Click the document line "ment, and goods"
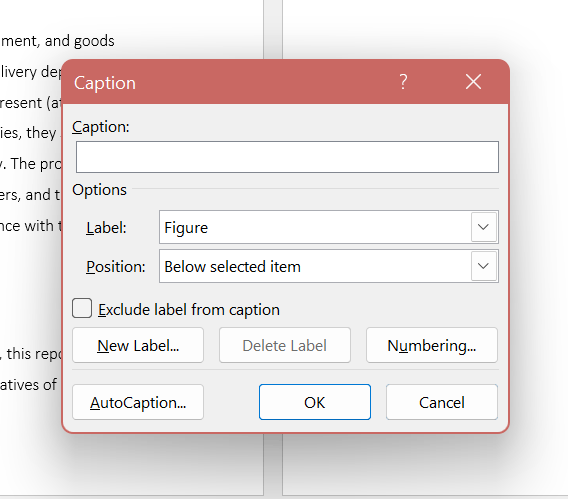The image size is (568, 499). [x=57, y=41]
